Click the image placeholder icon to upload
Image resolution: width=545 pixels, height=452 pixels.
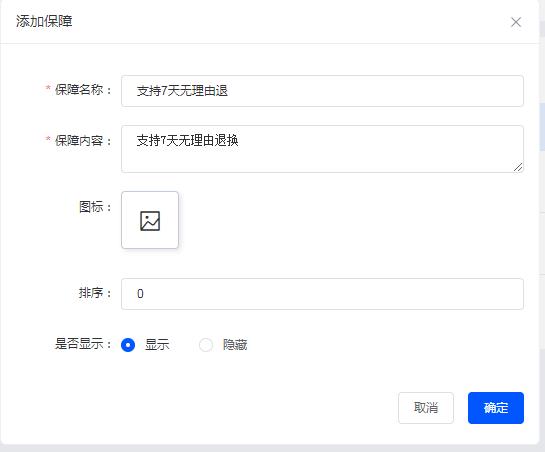point(150,220)
